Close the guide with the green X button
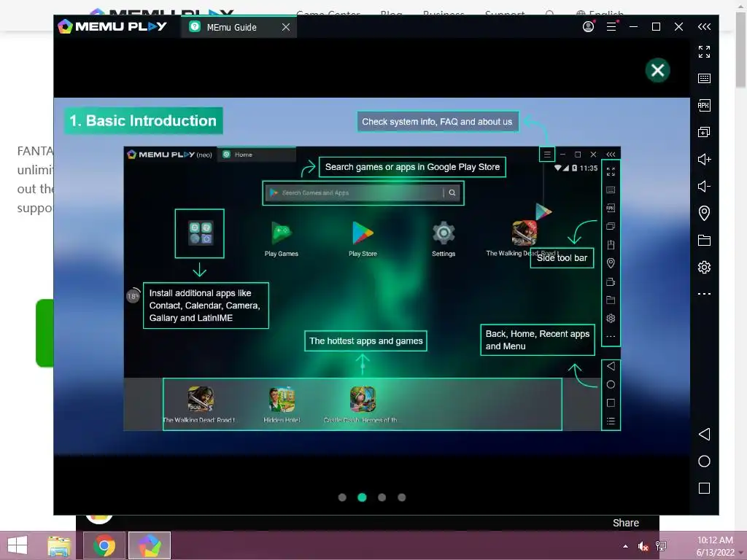The image size is (747, 560). [657, 71]
